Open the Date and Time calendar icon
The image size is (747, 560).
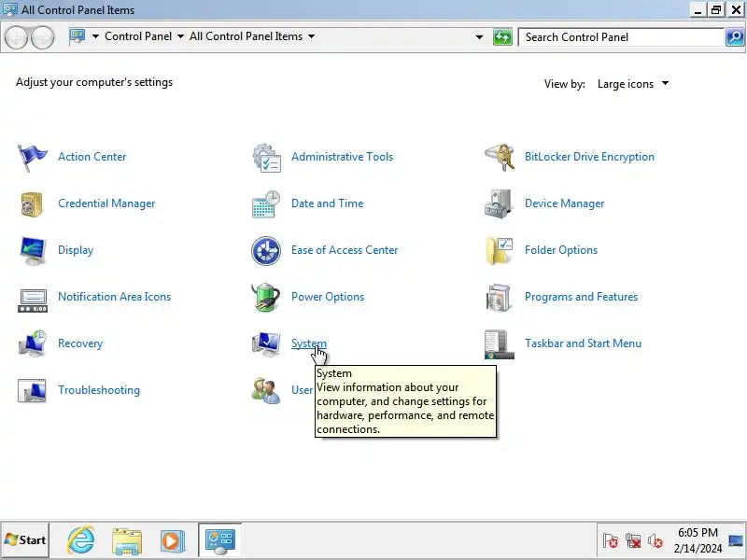266,203
